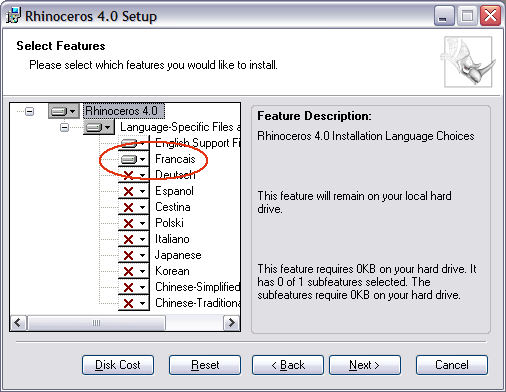Select the Chinese-Simplified language item

coord(198,287)
